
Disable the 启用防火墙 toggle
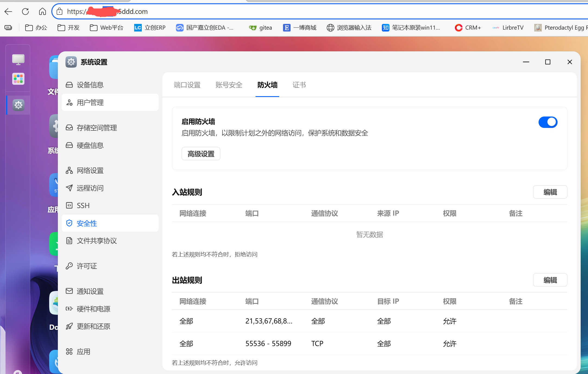(x=548, y=122)
